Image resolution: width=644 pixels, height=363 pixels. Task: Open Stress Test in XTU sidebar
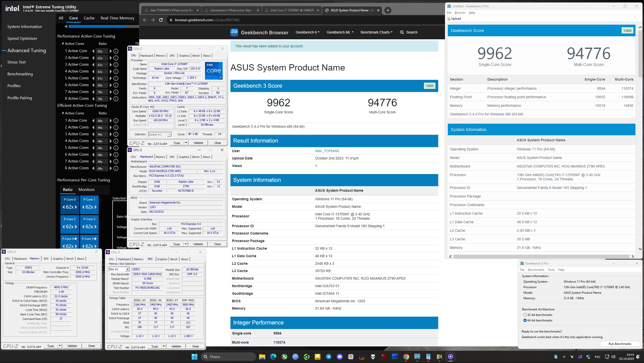click(16, 62)
